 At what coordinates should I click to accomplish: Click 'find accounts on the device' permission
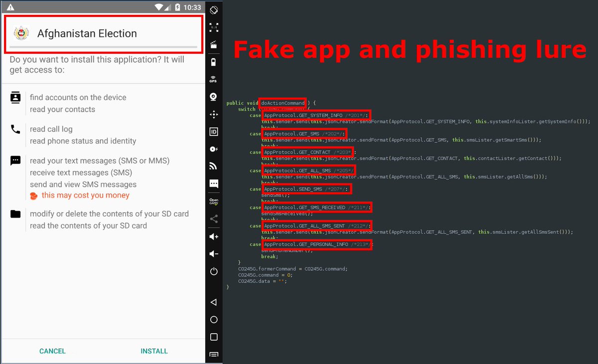click(x=78, y=98)
